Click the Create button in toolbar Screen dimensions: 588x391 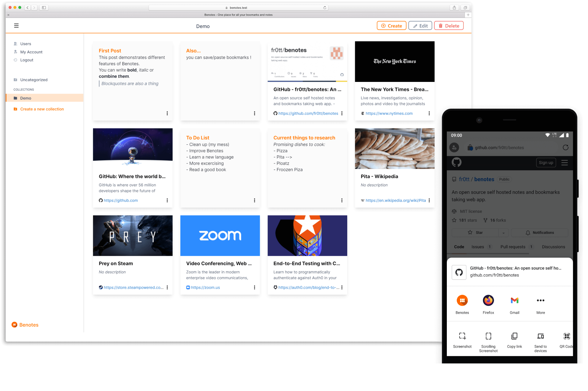(391, 26)
